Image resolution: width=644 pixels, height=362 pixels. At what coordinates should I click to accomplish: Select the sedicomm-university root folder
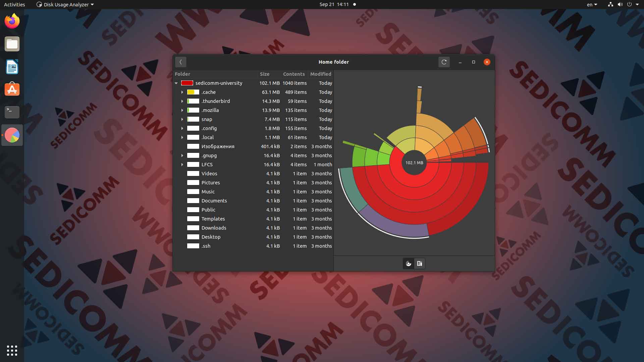click(x=218, y=83)
